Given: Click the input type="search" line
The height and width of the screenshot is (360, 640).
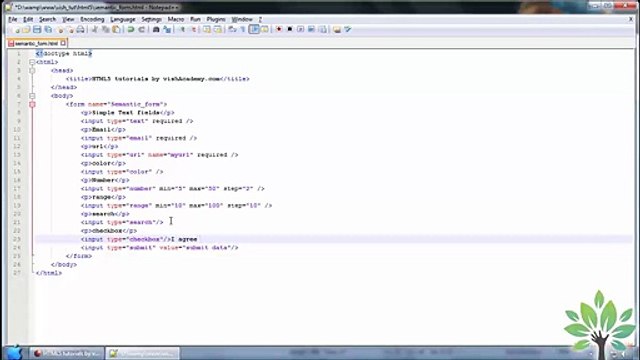Looking at the screenshot, I should coord(122,222).
